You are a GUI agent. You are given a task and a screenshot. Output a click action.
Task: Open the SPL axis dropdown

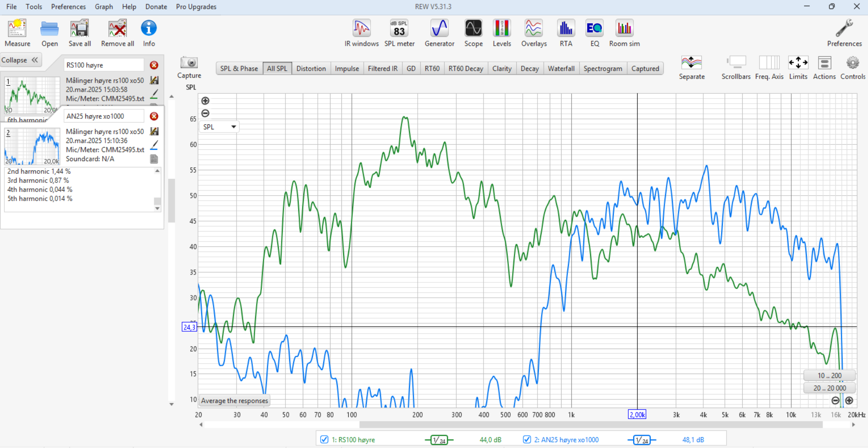(x=219, y=127)
